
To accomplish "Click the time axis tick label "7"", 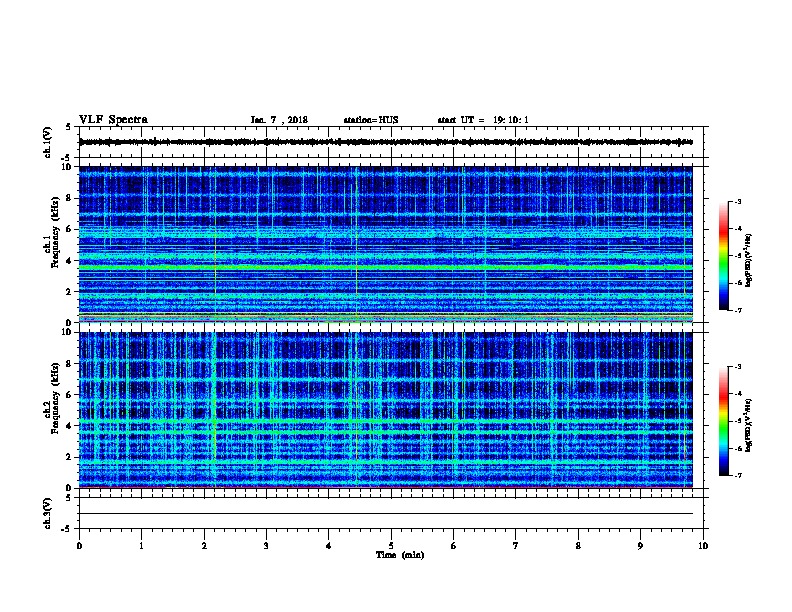I will (516, 545).
